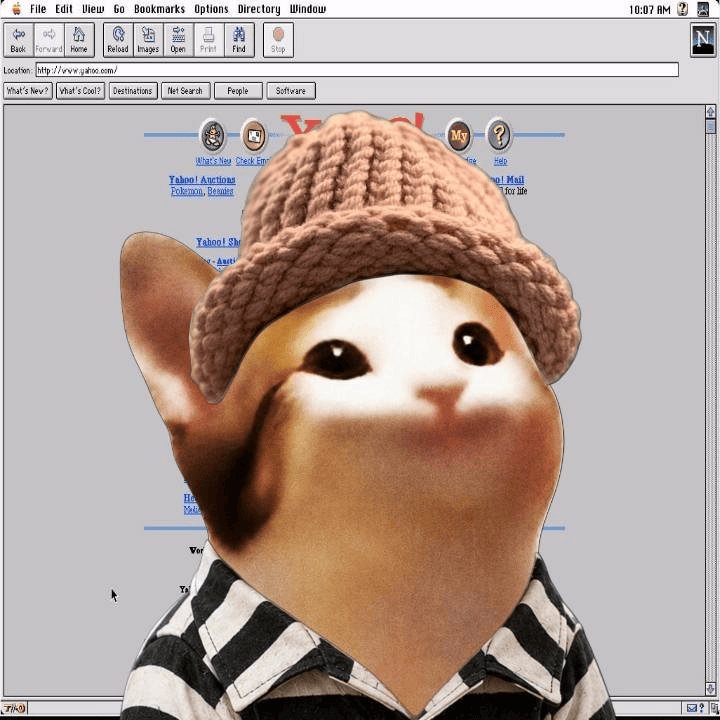This screenshot has height=720, width=720.
Task: Open the Apple menu
Action: point(17,9)
